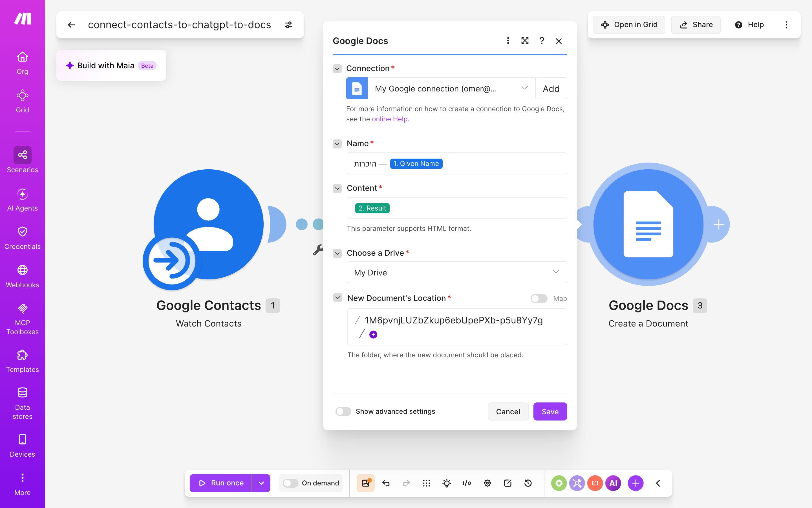Open AI Agents in sidebar
The height and width of the screenshot is (508, 812).
pos(23,200)
